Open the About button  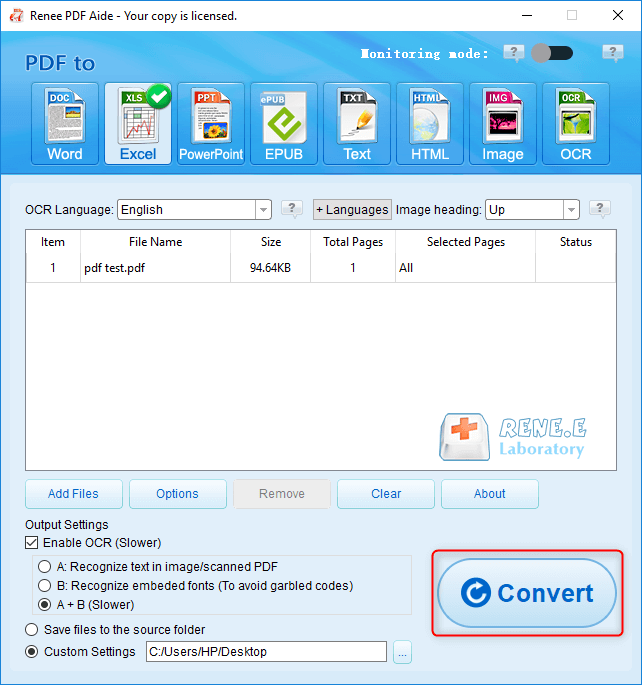pyautogui.click(x=490, y=494)
